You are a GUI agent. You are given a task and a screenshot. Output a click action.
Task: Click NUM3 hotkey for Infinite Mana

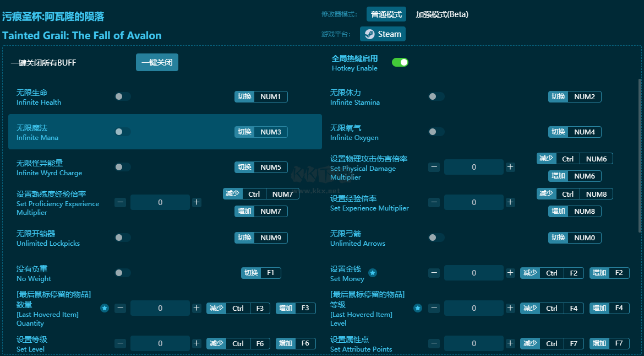261,132
